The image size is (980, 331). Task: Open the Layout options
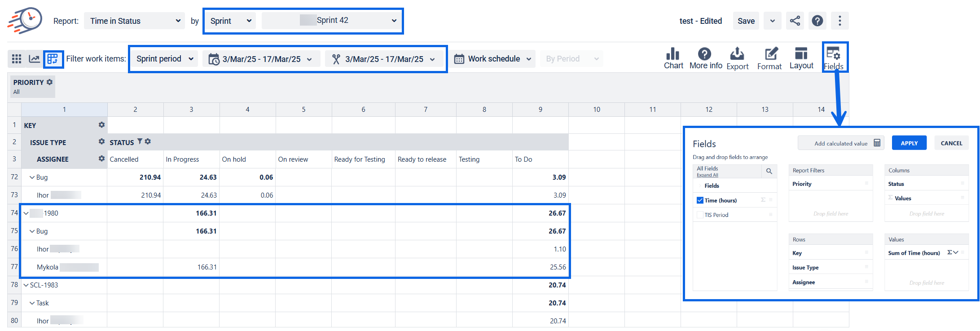click(801, 59)
